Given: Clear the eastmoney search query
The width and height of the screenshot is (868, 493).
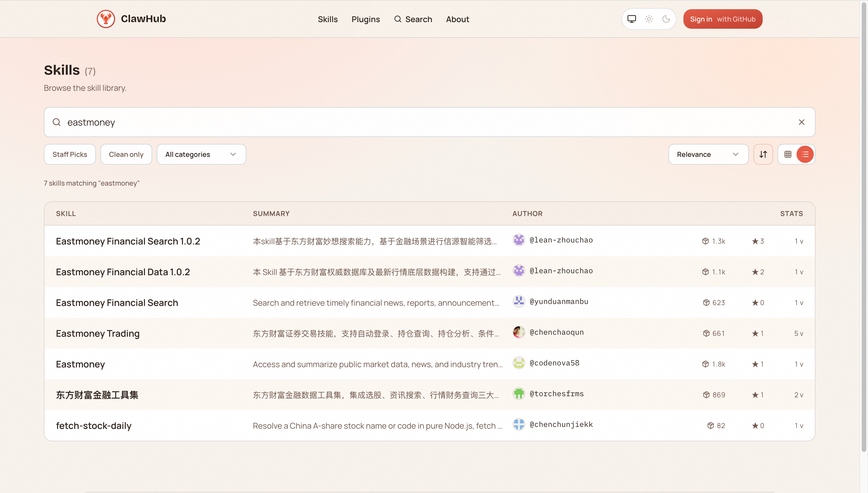Looking at the screenshot, I should (x=801, y=122).
